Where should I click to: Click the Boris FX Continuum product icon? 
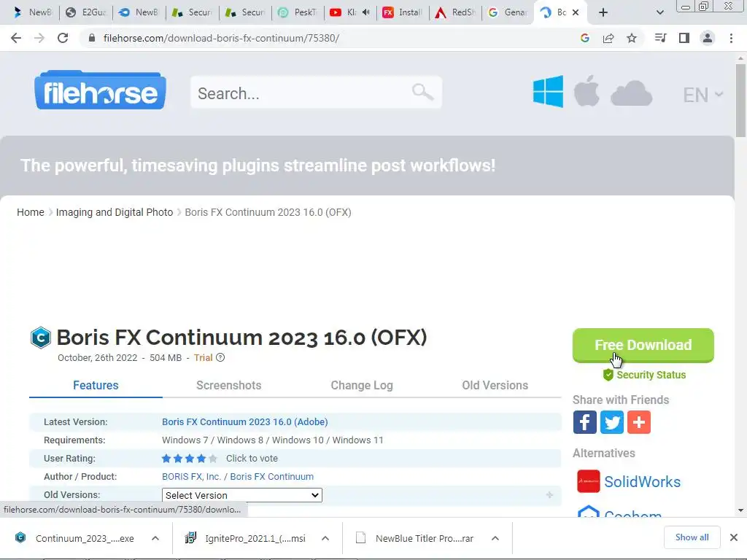(41, 338)
